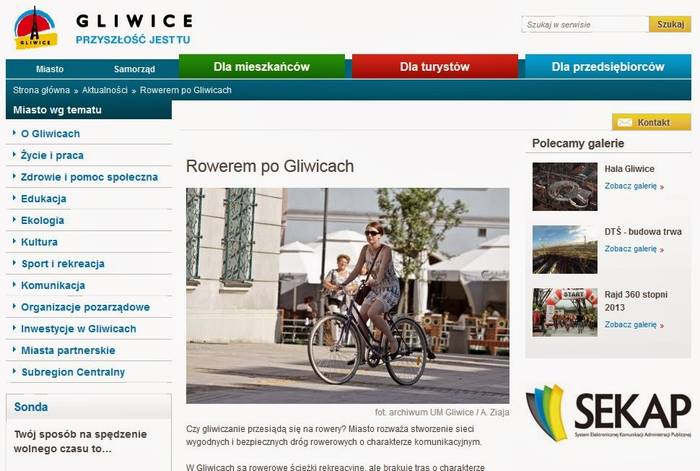
Task: Open the Samorząd menu item
Action: (x=134, y=69)
